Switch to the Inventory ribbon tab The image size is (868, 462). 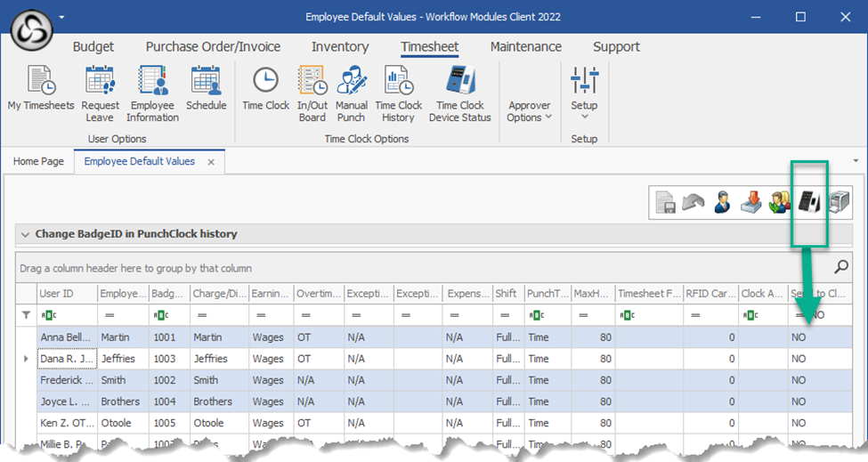(339, 47)
